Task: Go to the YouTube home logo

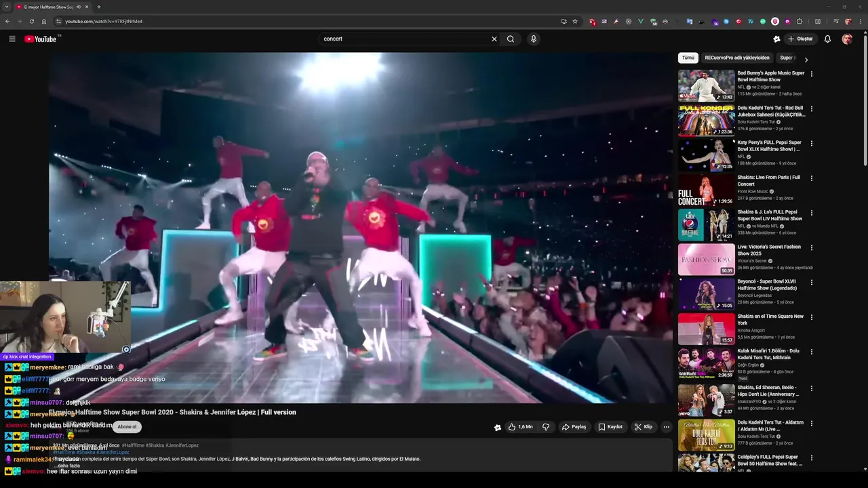Action: coord(41,39)
